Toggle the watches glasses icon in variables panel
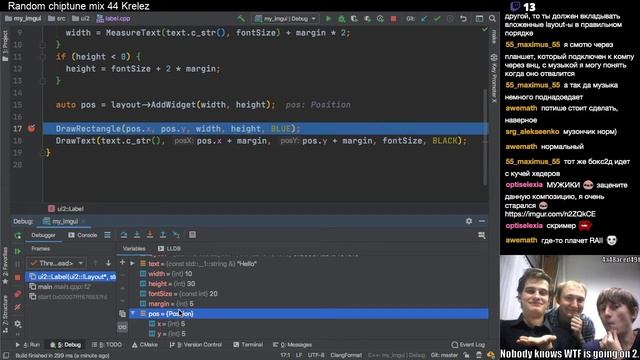 point(122,327)
